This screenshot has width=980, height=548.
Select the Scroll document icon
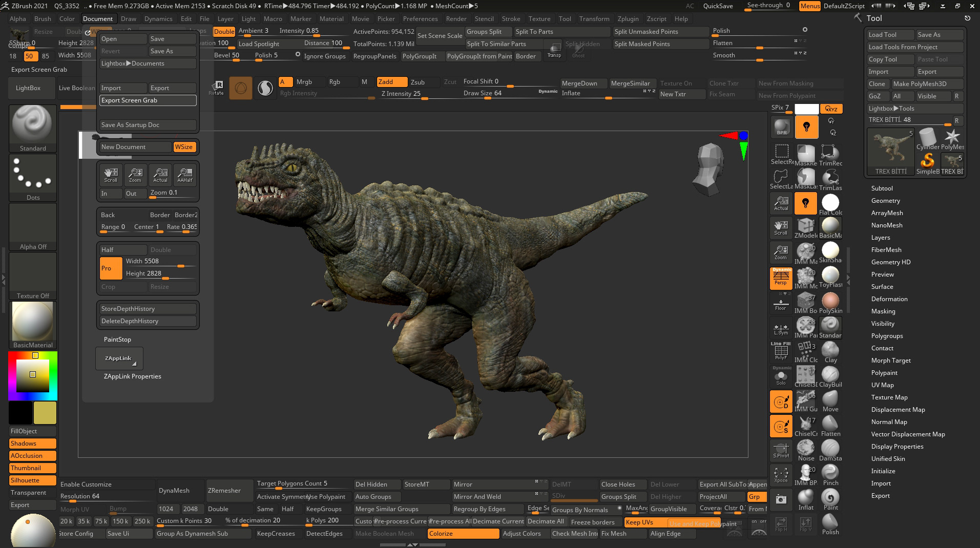click(x=111, y=175)
